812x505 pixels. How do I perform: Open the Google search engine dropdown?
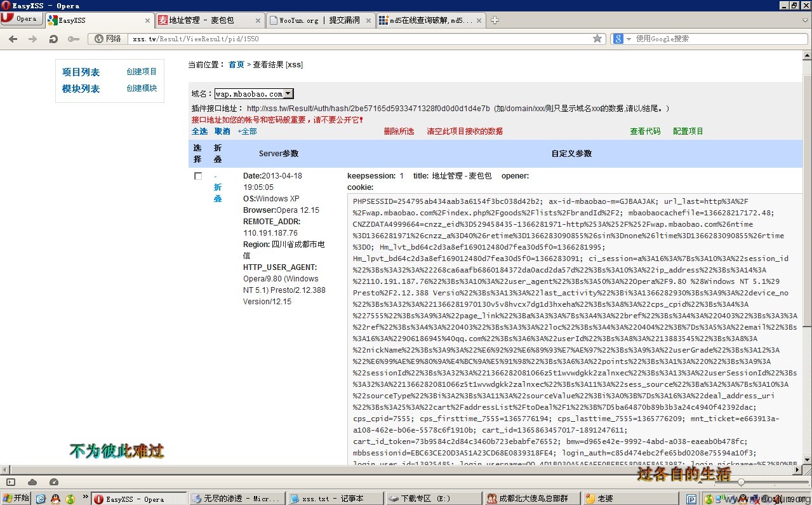[x=622, y=39]
